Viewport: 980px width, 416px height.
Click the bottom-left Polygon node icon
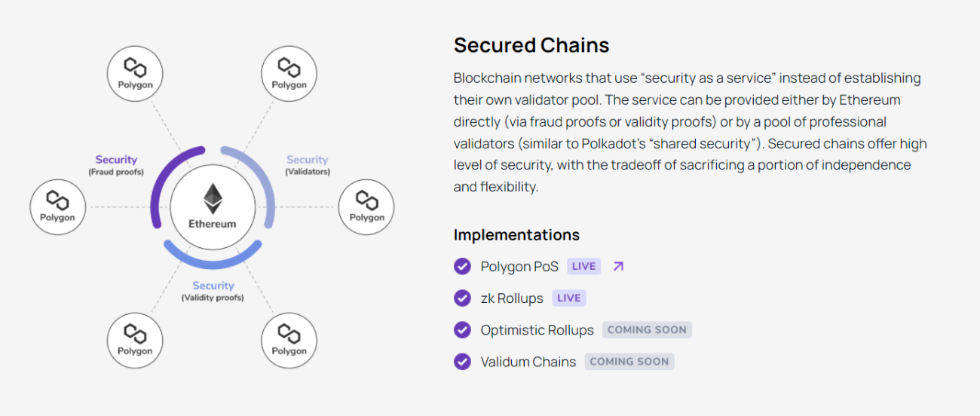pos(135,339)
